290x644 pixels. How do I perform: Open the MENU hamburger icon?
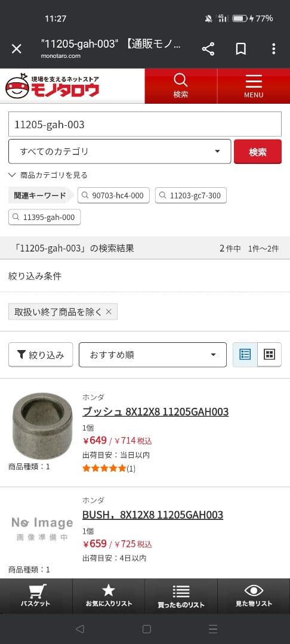coord(254,86)
